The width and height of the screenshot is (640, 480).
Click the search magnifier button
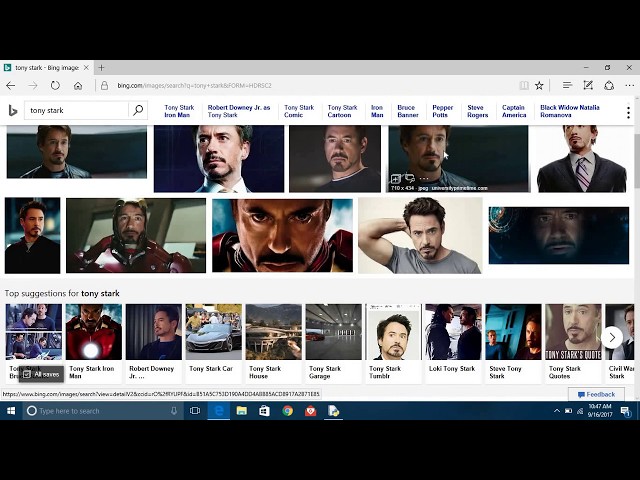(138, 110)
